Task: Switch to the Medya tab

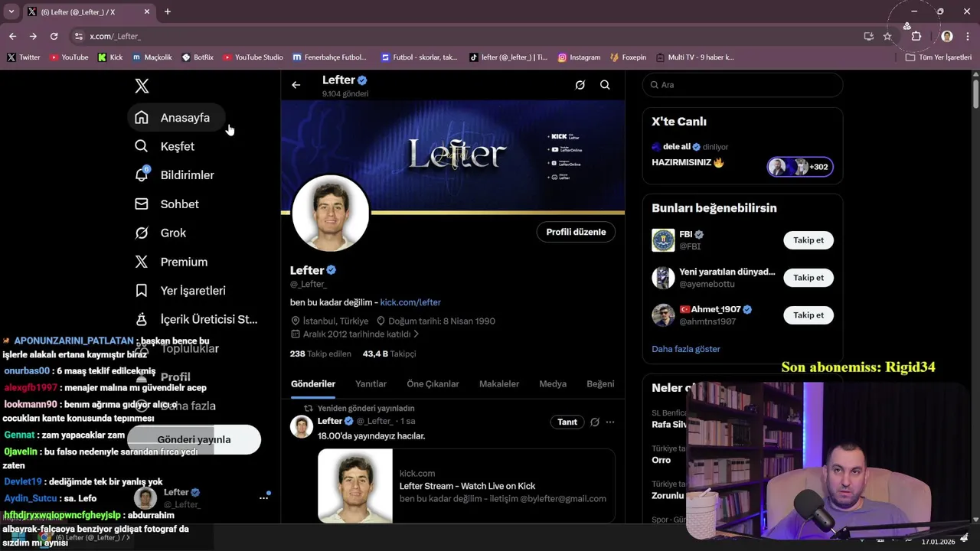Action: point(553,384)
